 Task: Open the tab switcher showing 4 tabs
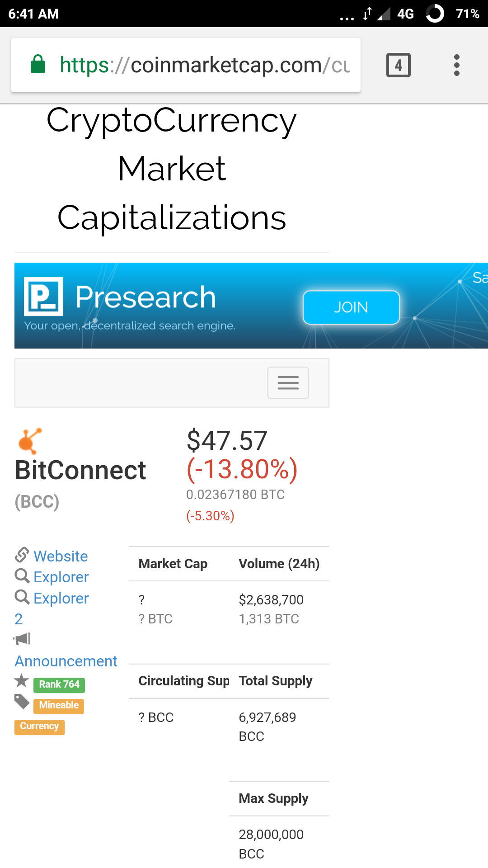[x=398, y=65]
